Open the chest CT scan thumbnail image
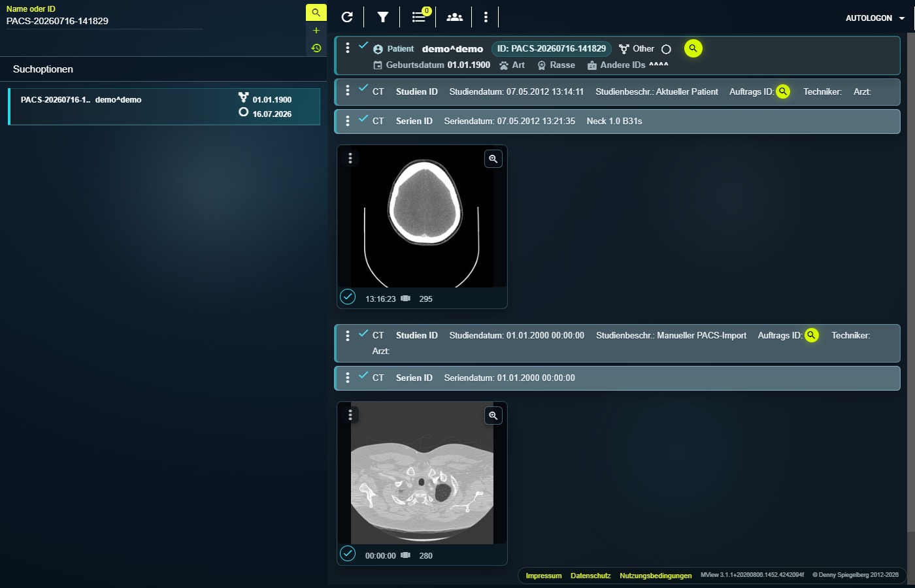 [422, 474]
